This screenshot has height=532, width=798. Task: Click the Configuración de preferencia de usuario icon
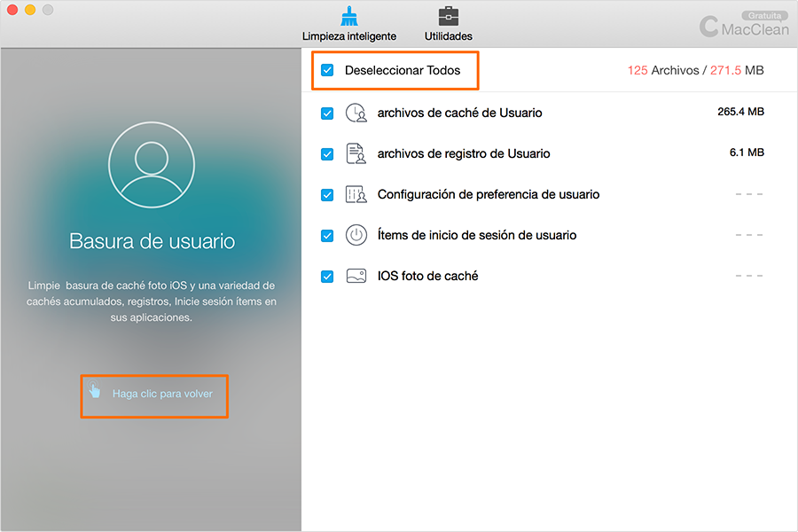[355, 193]
